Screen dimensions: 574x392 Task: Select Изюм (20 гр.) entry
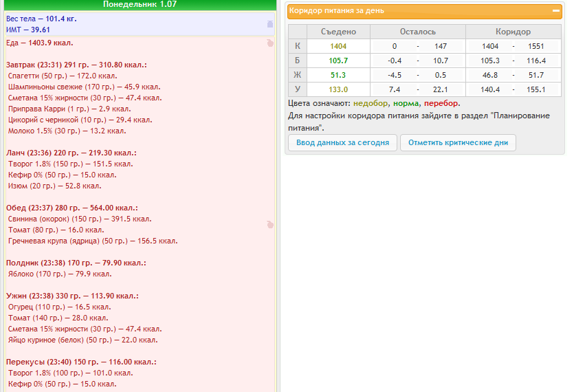click(x=55, y=186)
